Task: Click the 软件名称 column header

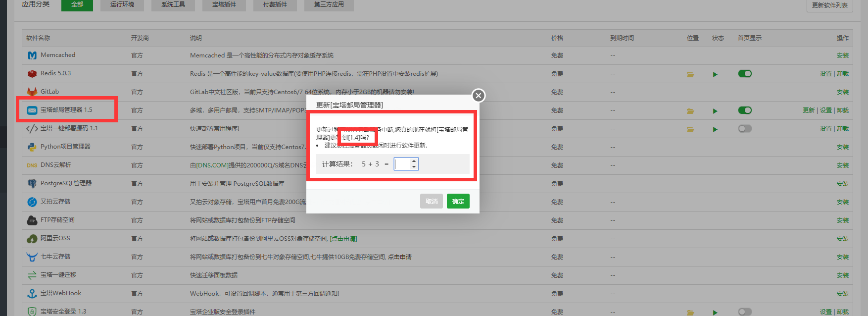Action: pos(38,38)
